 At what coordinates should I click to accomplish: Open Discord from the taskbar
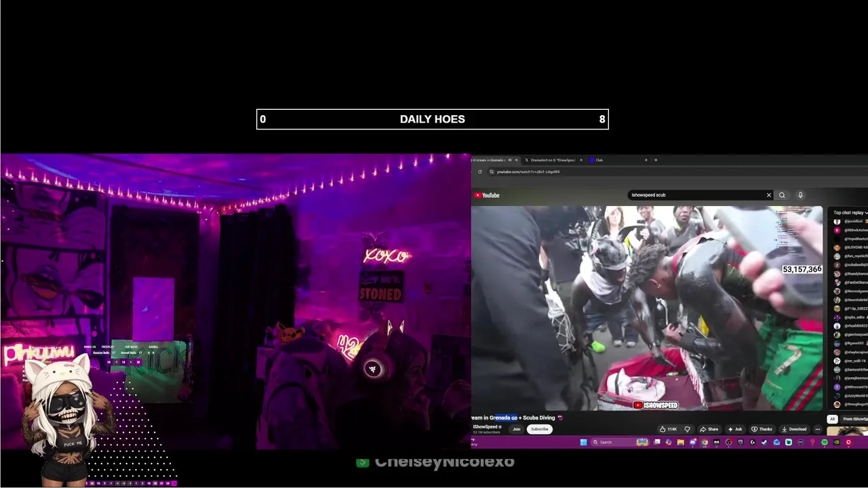[692, 443]
